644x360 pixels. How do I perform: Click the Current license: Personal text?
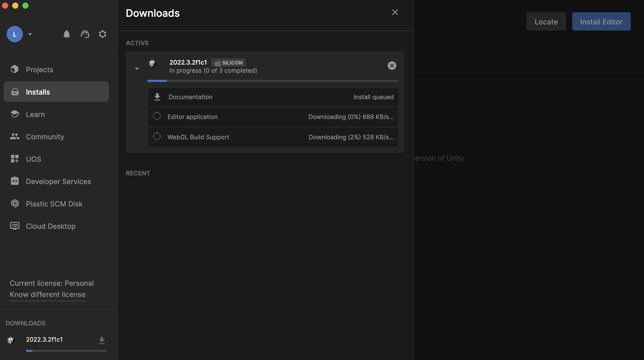click(52, 283)
